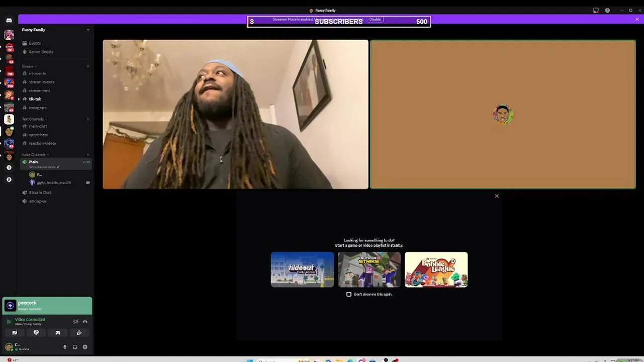
Task: Open User Settings gear
Action: click(85, 347)
